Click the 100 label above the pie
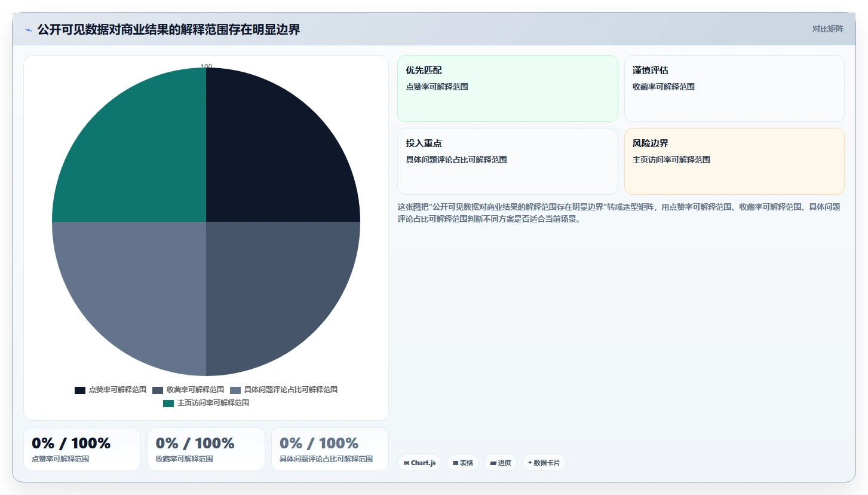868x495 pixels. (x=206, y=66)
